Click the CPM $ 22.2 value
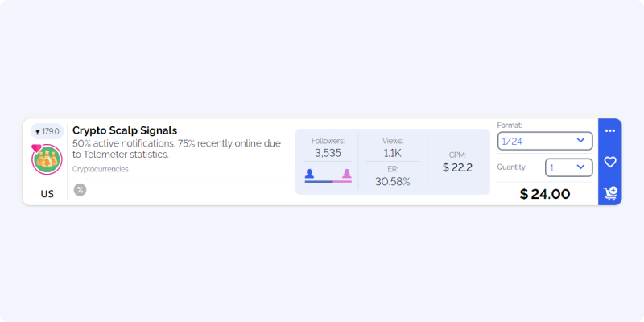This screenshot has height=322, width=644. tap(457, 167)
